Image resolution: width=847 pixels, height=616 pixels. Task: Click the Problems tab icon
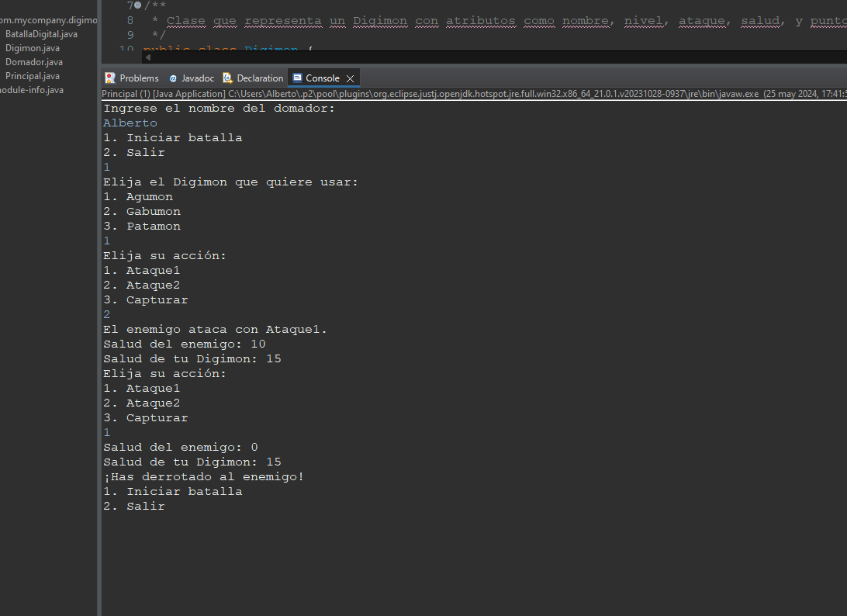point(110,78)
